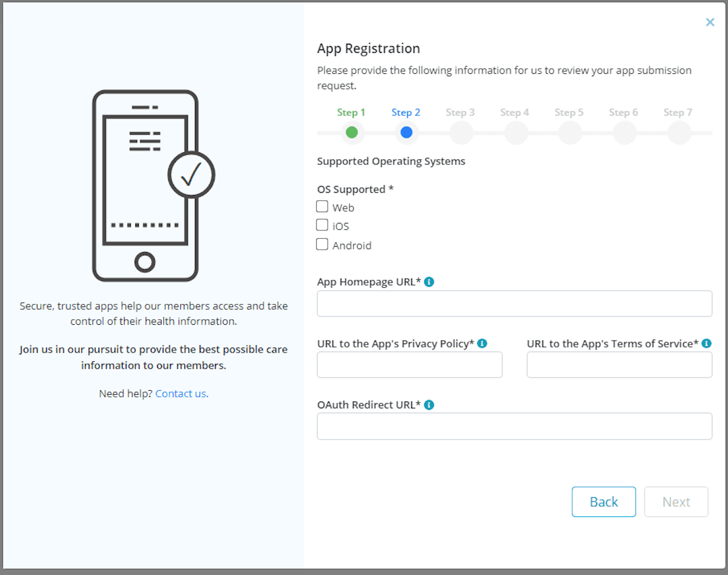The height and width of the screenshot is (575, 728).
Task: Select the Step 4 label
Action: pyautogui.click(x=515, y=112)
